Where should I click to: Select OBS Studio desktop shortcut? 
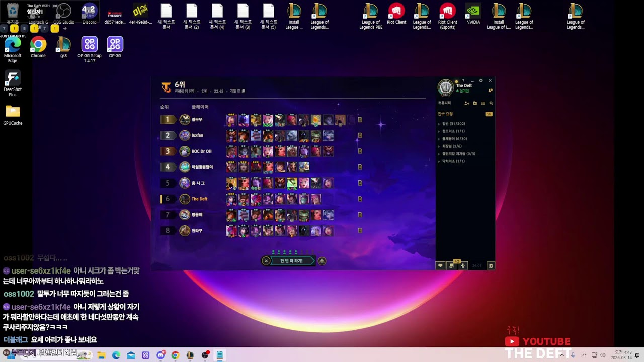tap(64, 14)
